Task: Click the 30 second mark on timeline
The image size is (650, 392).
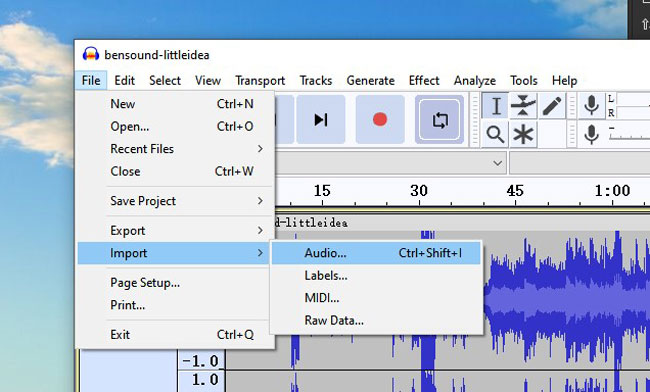Action: pos(419,191)
